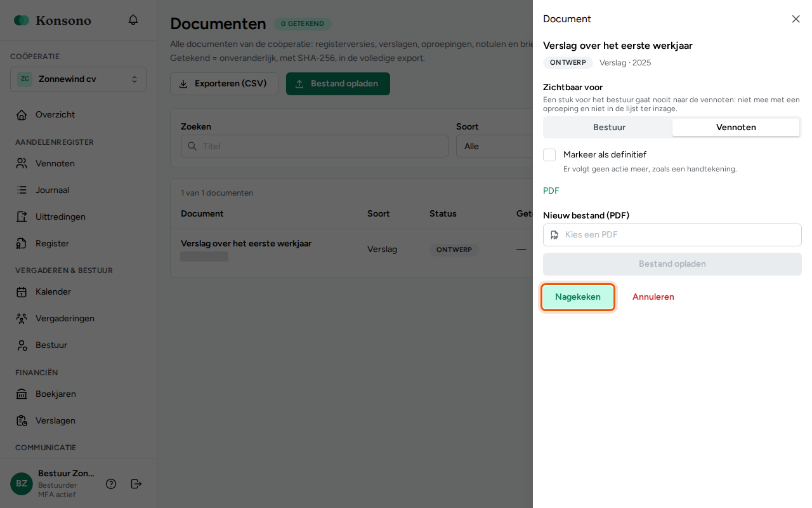Click the log out icon
This screenshot has width=812, height=508.
136,484
